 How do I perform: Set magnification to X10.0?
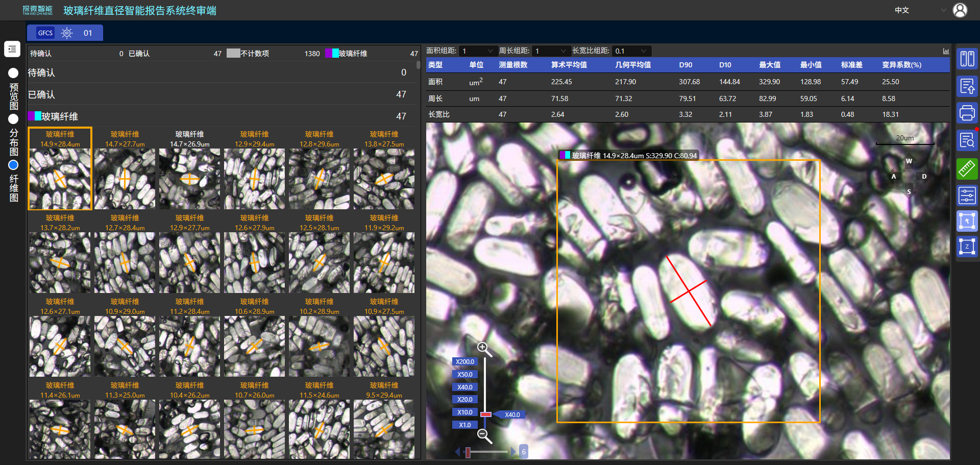464,412
